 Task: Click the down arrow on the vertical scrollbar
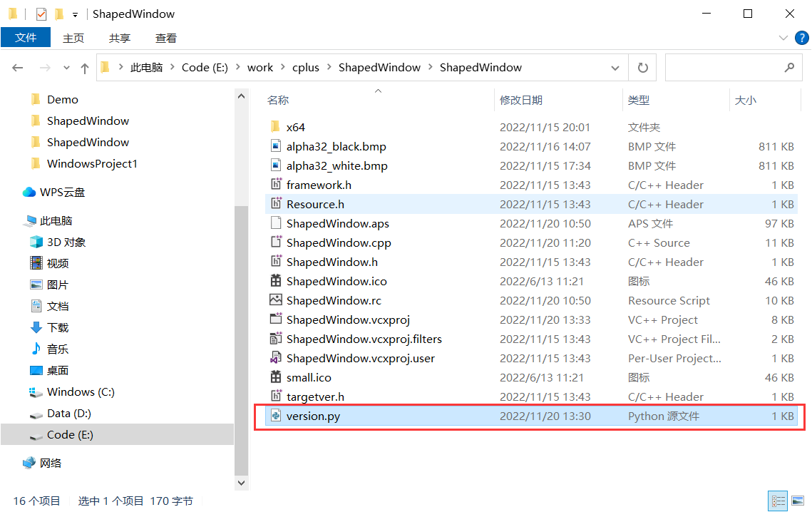coord(241,483)
